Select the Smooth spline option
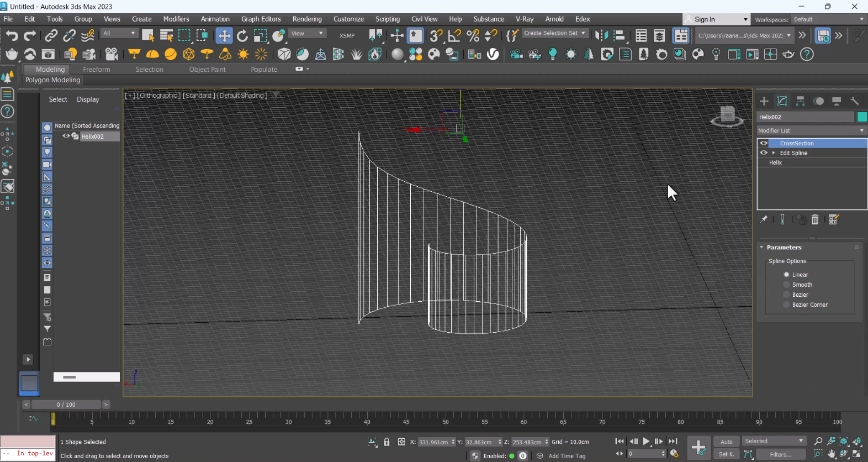 point(787,285)
